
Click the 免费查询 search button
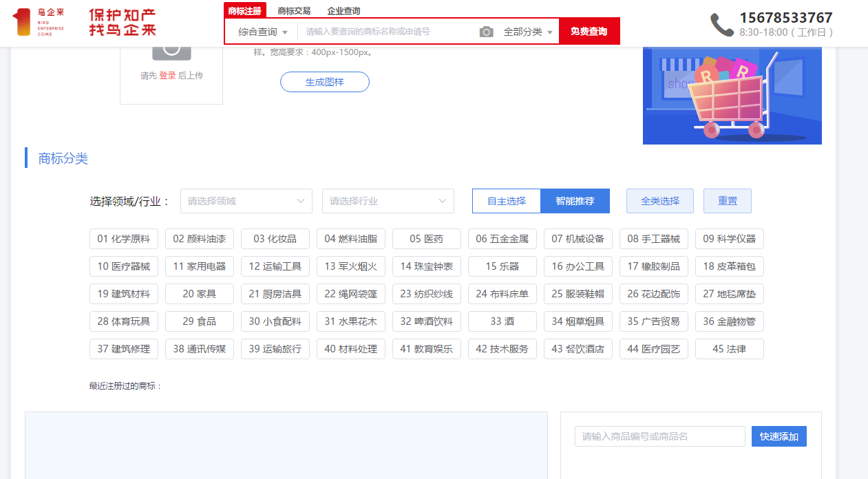click(x=589, y=32)
